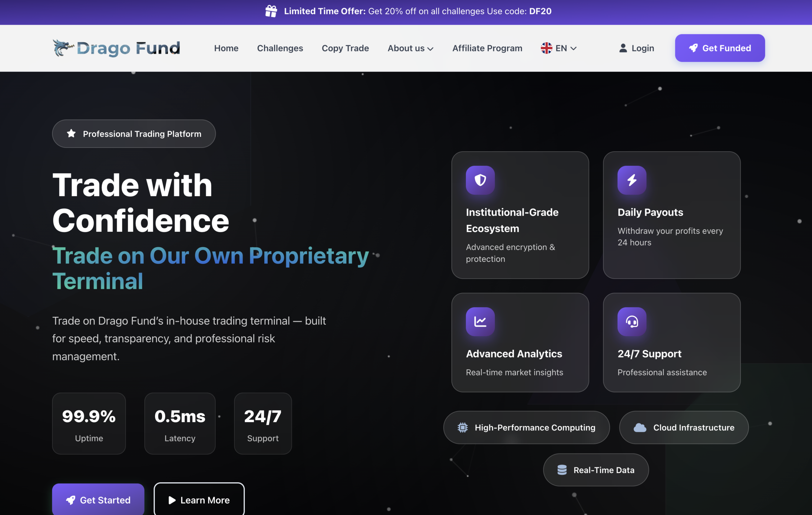Open the EN language selector
The height and width of the screenshot is (515, 812).
pyautogui.click(x=559, y=48)
